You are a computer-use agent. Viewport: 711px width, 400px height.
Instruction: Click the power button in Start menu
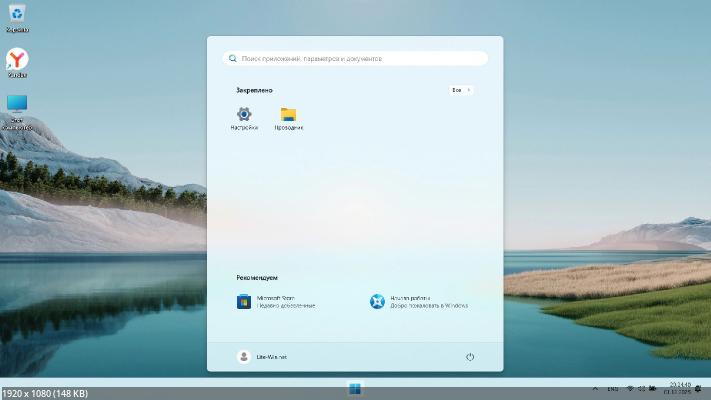(x=470, y=357)
